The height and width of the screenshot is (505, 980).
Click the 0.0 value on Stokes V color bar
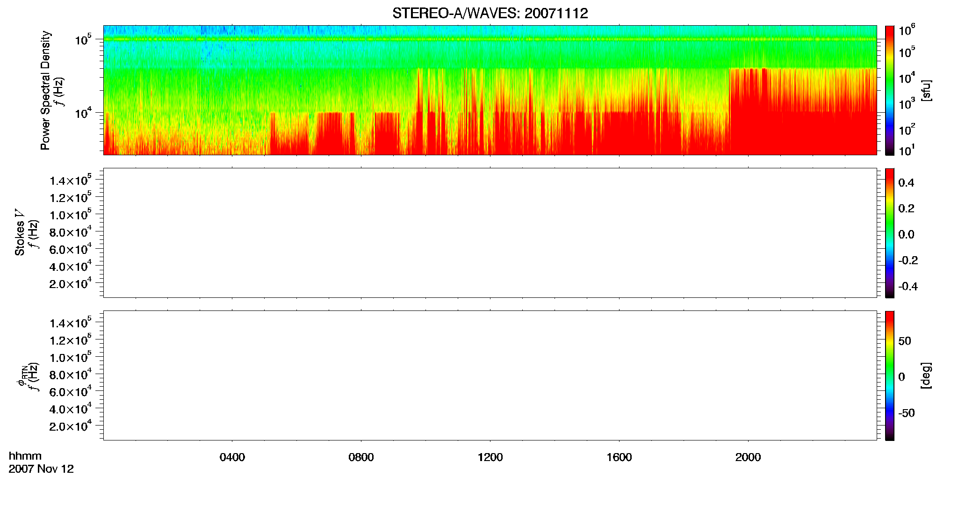906,235
